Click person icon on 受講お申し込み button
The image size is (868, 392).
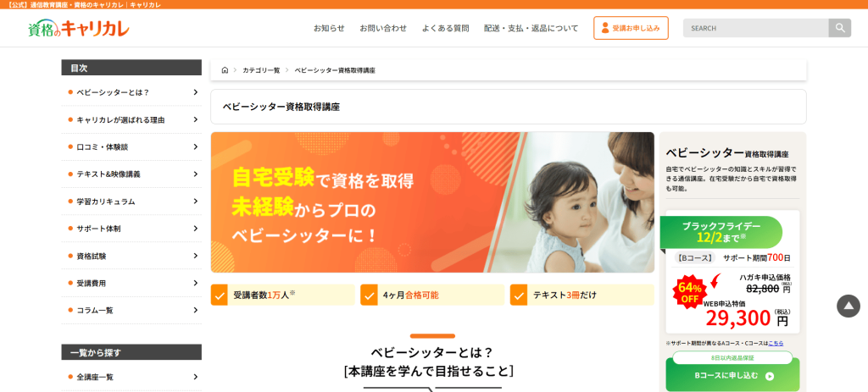point(604,28)
